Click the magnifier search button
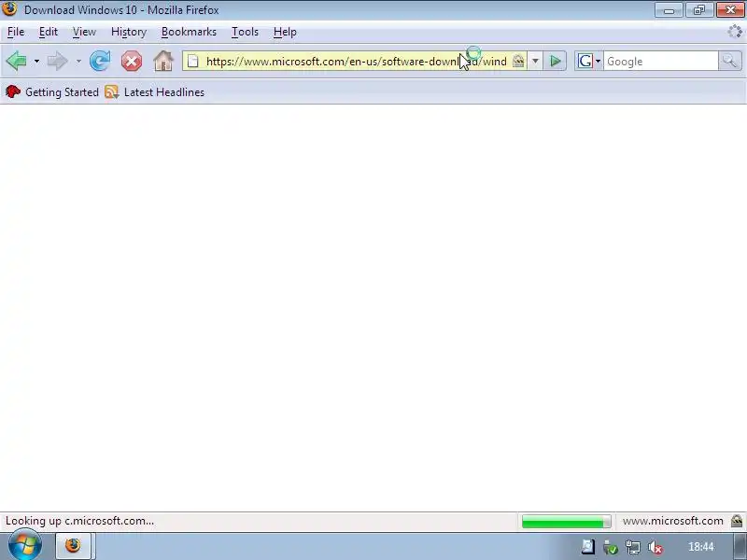 (x=729, y=62)
